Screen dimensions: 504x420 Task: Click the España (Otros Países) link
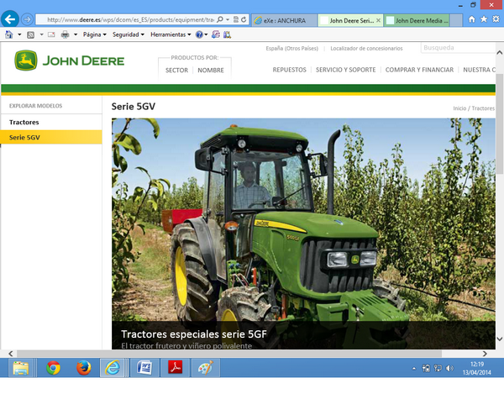[x=291, y=48]
